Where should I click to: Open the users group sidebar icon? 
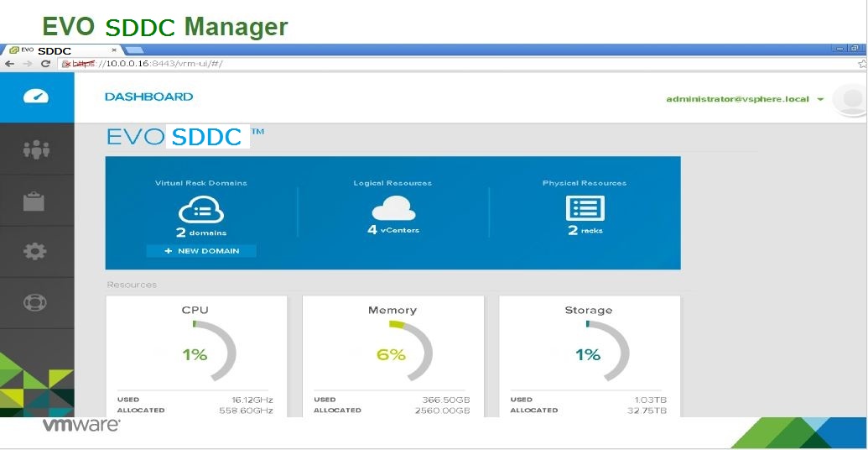[36, 149]
